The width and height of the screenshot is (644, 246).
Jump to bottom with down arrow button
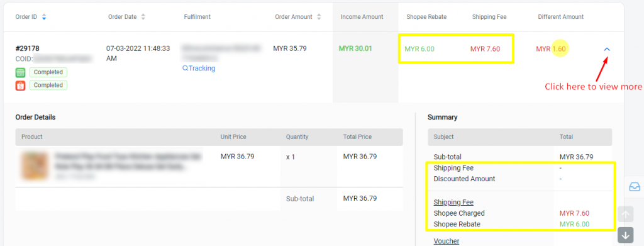[x=626, y=235]
